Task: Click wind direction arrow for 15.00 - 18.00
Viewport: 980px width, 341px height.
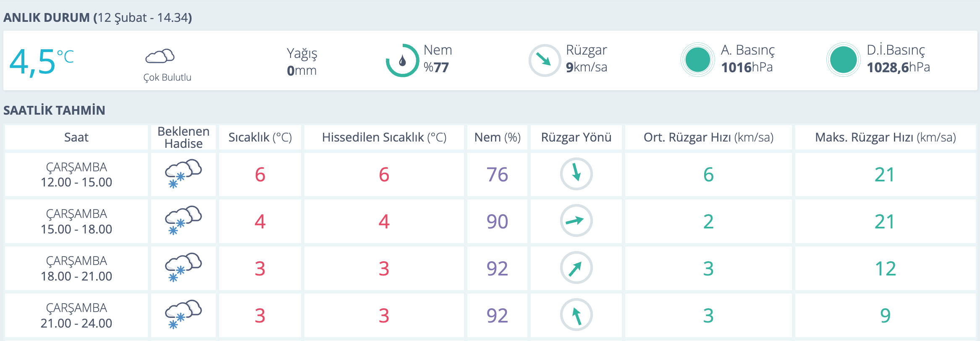Action: click(576, 220)
